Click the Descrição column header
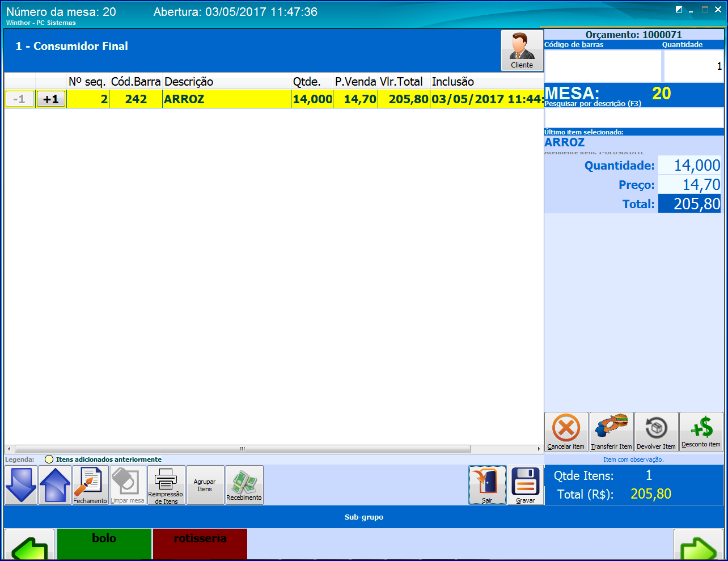 click(x=227, y=81)
